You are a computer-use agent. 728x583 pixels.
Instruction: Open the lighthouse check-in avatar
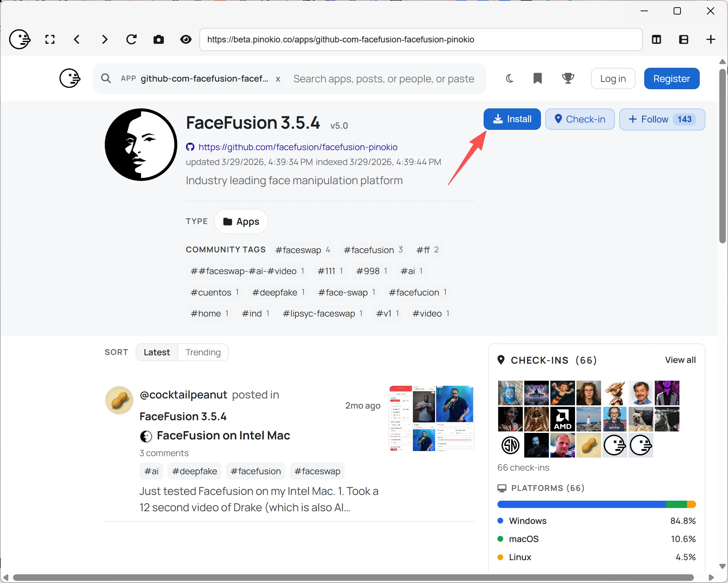[x=588, y=419]
